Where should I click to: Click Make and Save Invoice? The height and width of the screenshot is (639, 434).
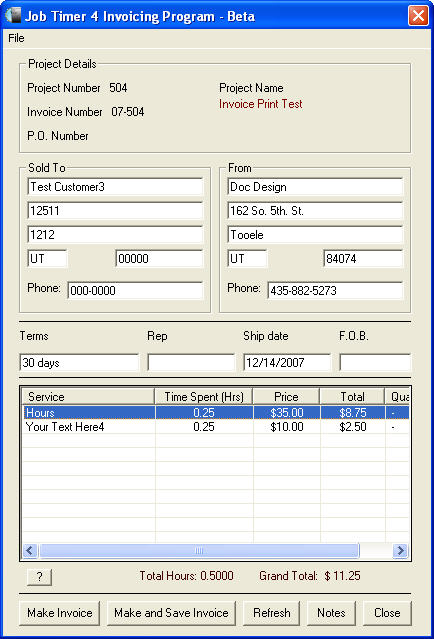(171, 613)
